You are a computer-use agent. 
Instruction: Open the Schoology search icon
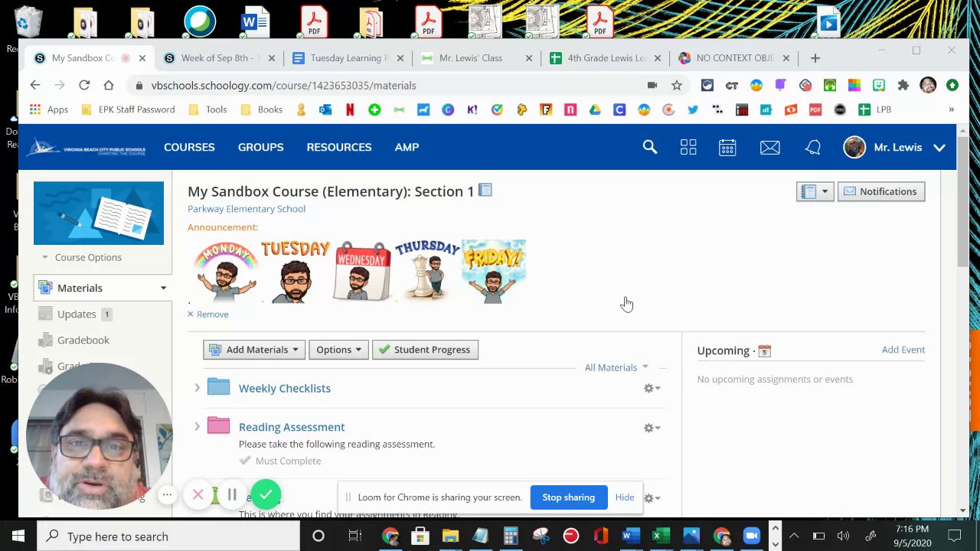650,147
